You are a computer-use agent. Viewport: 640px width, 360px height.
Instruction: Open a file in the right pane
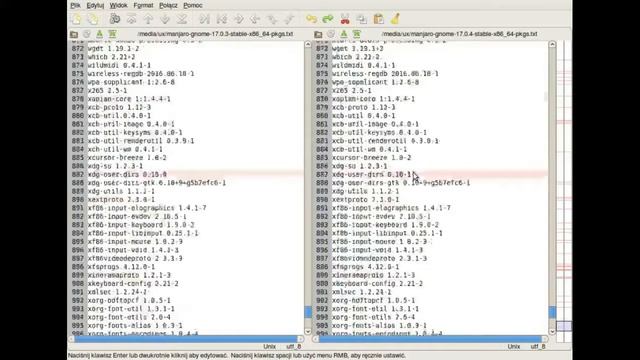[318, 34]
